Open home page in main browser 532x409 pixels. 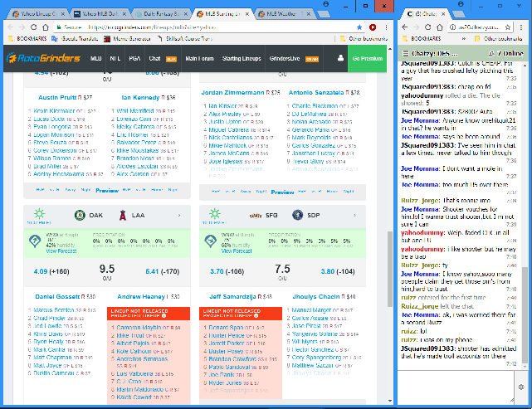point(46,27)
